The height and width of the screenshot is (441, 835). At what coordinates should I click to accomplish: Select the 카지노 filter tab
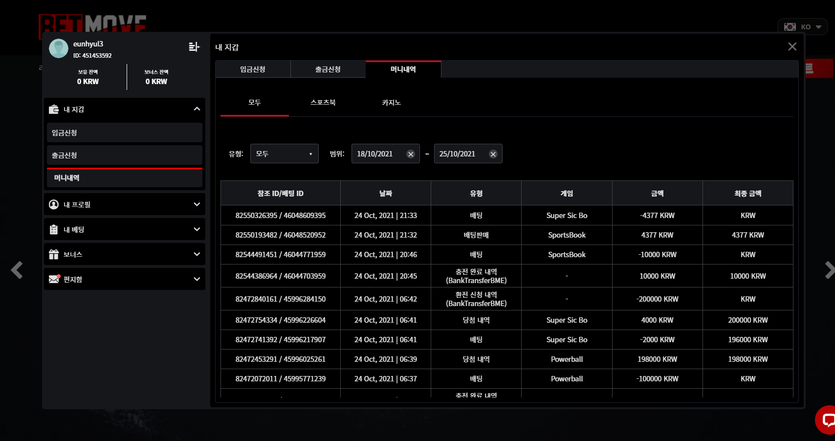click(x=391, y=102)
